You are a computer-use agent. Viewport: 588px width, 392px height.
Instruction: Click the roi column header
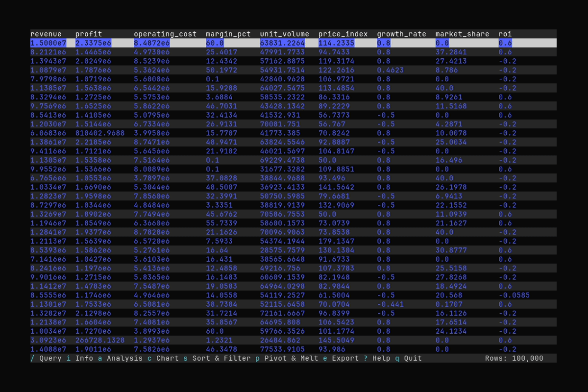click(505, 34)
